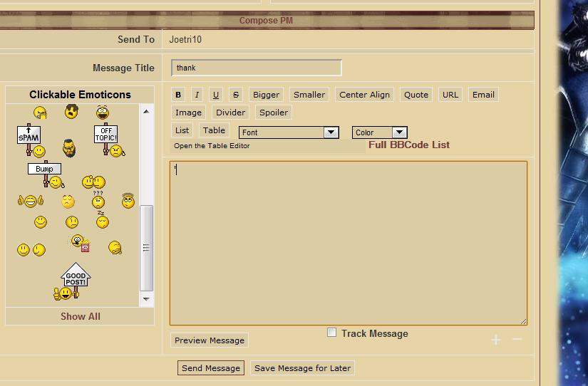Open the Full BBCode List link
Viewport: 588px width, 386px height.
tap(408, 145)
